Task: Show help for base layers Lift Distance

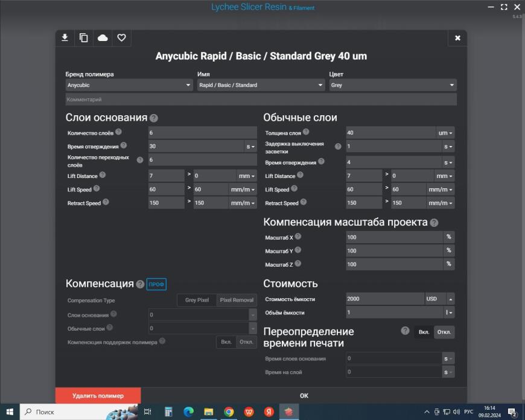Action: coord(103,175)
